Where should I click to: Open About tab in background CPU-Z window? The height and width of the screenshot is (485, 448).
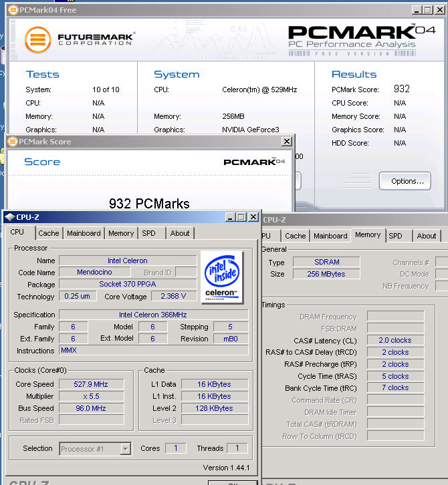(427, 236)
